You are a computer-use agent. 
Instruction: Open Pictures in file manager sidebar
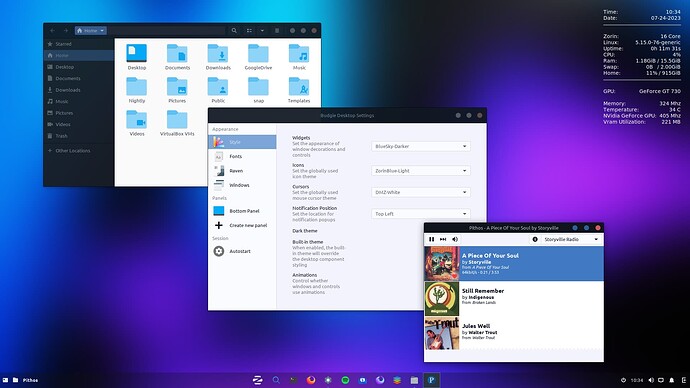click(79, 113)
